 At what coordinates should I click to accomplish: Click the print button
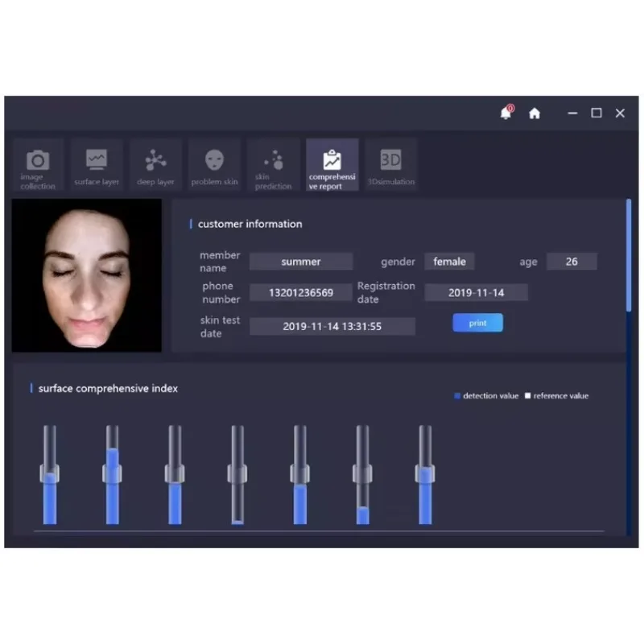point(477,323)
